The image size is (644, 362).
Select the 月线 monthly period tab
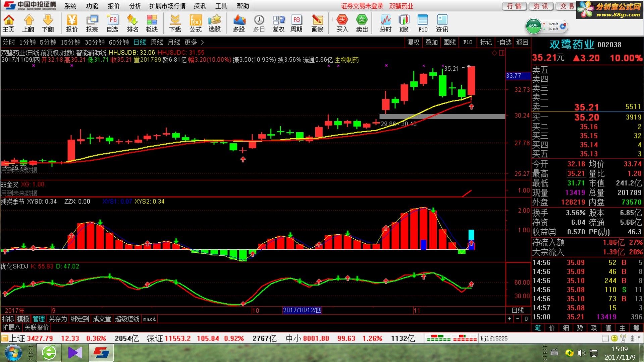(x=174, y=42)
